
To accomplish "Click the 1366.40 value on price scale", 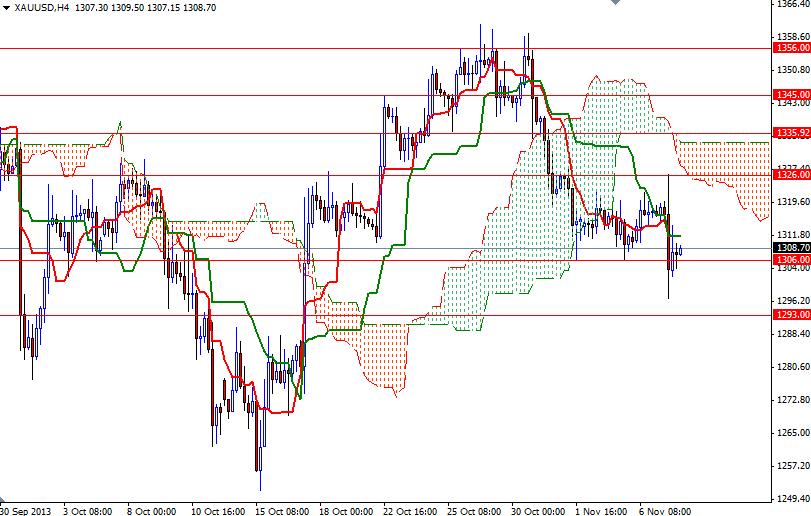I will click(791, 4).
